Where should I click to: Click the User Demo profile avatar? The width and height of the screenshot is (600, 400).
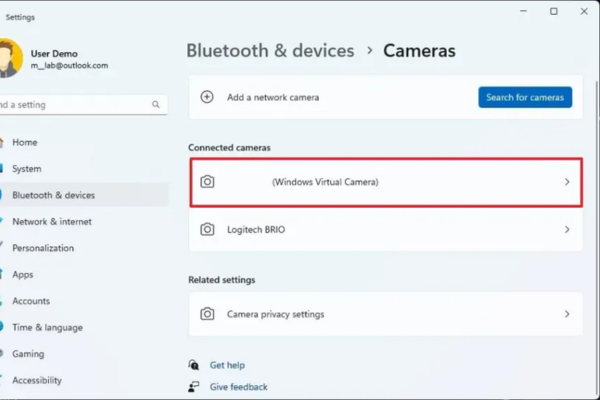click(x=9, y=58)
